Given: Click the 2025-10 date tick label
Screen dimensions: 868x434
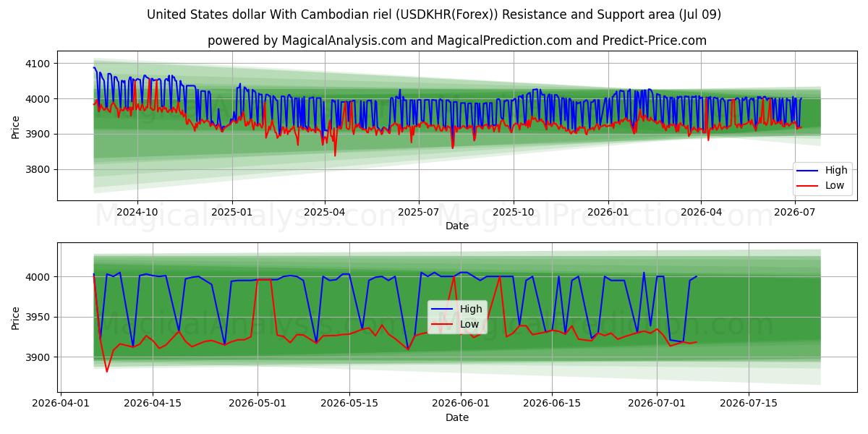Looking at the screenshot, I should coord(514,212).
